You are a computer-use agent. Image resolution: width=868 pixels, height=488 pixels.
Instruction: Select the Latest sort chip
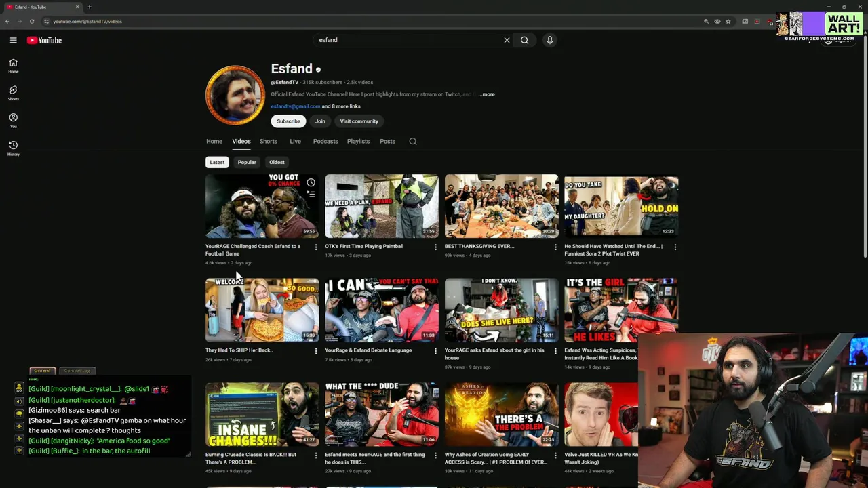pyautogui.click(x=217, y=162)
